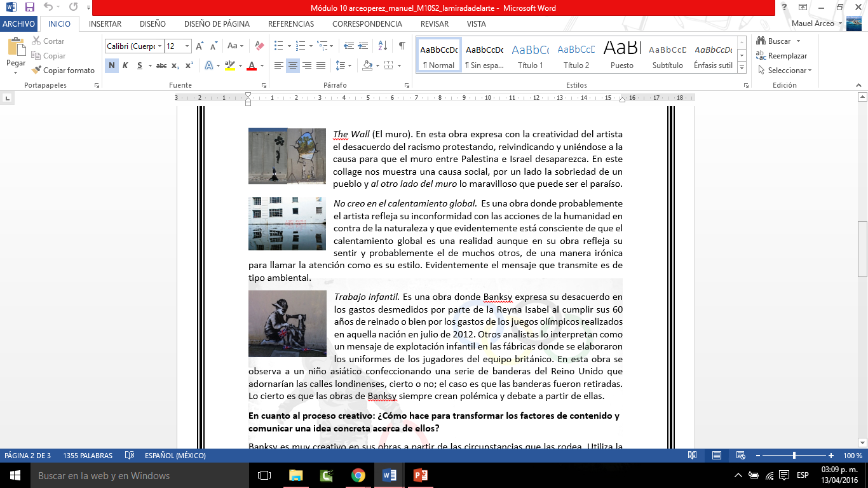The width and height of the screenshot is (868, 488).
Task: Select the subscript icon
Action: pos(176,65)
